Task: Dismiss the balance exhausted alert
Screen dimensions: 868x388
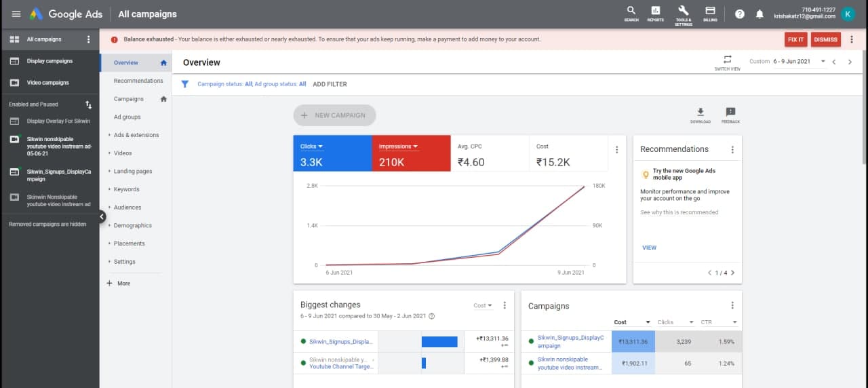Action: (825, 39)
